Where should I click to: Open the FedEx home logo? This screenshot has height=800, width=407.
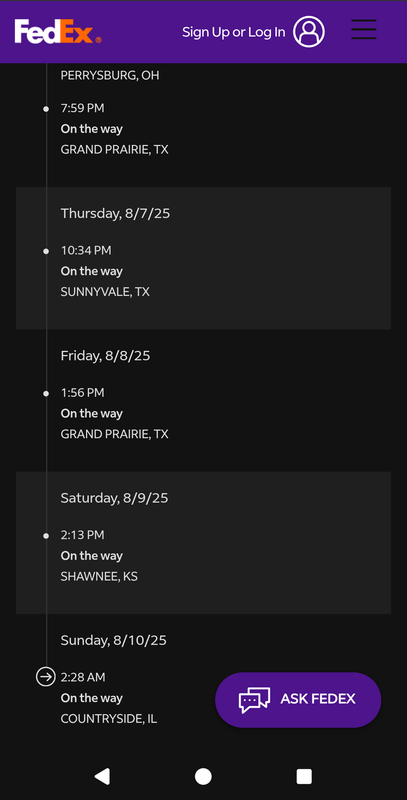(x=58, y=32)
